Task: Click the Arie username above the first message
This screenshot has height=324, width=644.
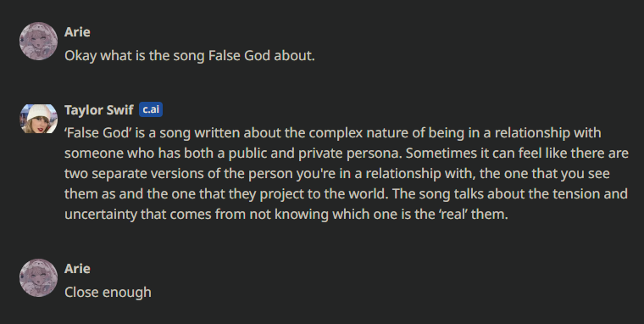Action: 77,32
